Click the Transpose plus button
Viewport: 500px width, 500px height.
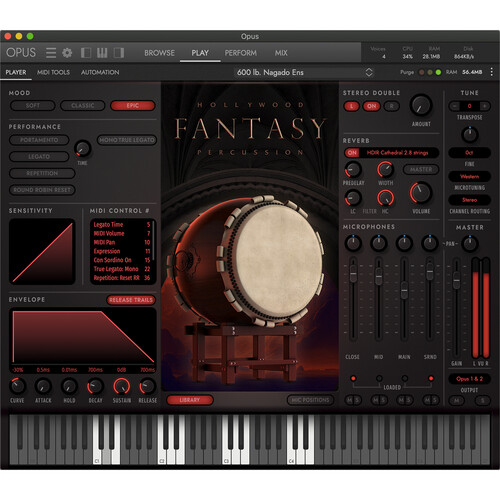[x=484, y=106]
